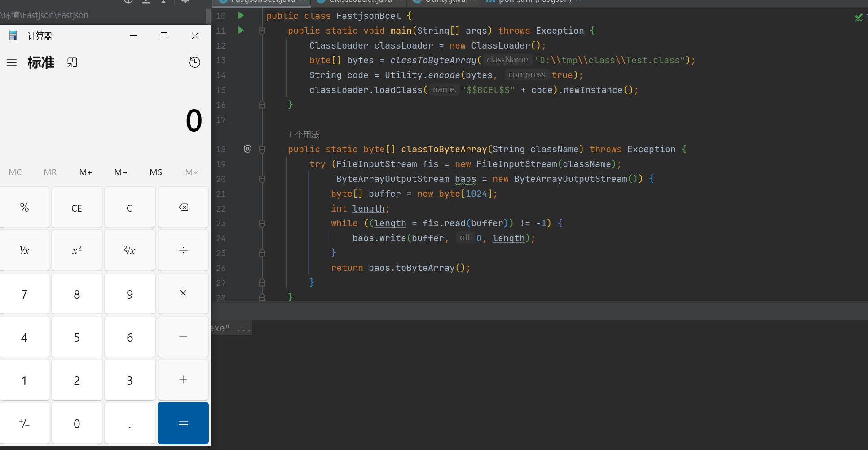Click the calculator backspace key

pyautogui.click(x=183, y=207)
